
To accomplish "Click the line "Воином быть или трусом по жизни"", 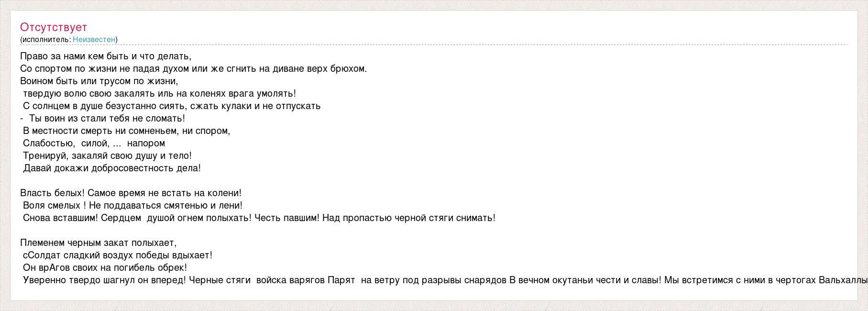I will [99, 81].
